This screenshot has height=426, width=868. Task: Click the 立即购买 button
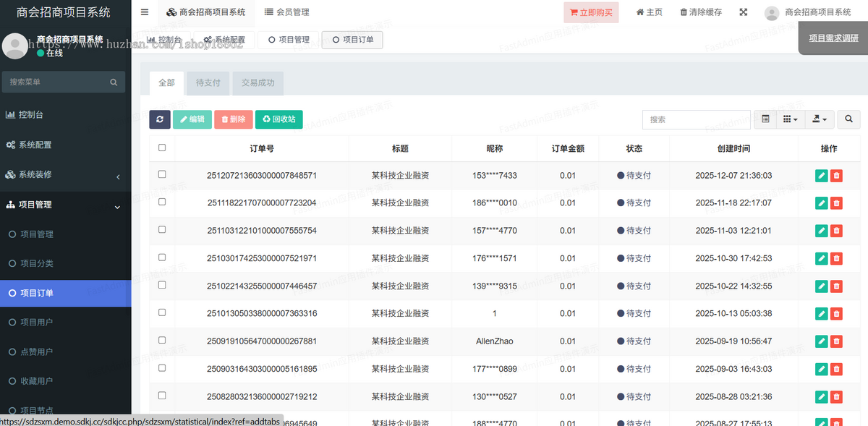click(590, 12)
